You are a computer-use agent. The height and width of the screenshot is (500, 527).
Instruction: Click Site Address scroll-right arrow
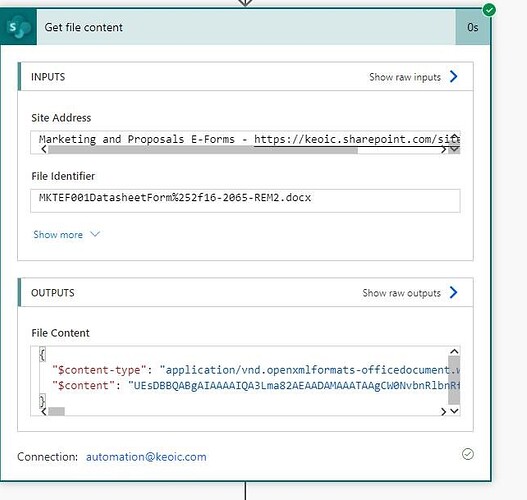pos(444,149)
